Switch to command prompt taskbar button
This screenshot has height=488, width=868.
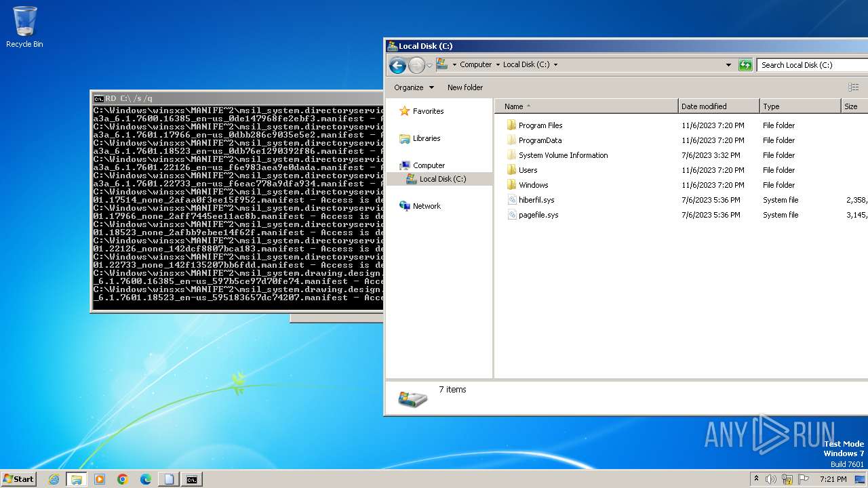192,479
